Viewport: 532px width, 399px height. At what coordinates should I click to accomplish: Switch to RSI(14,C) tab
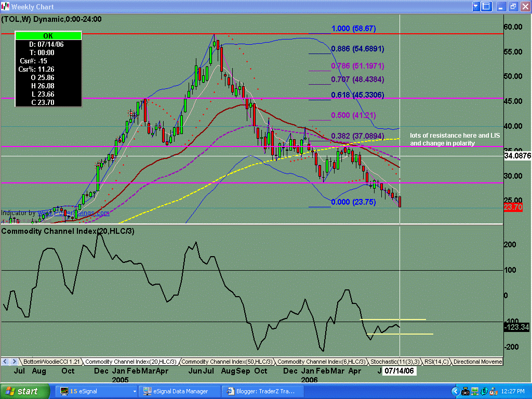436,362
